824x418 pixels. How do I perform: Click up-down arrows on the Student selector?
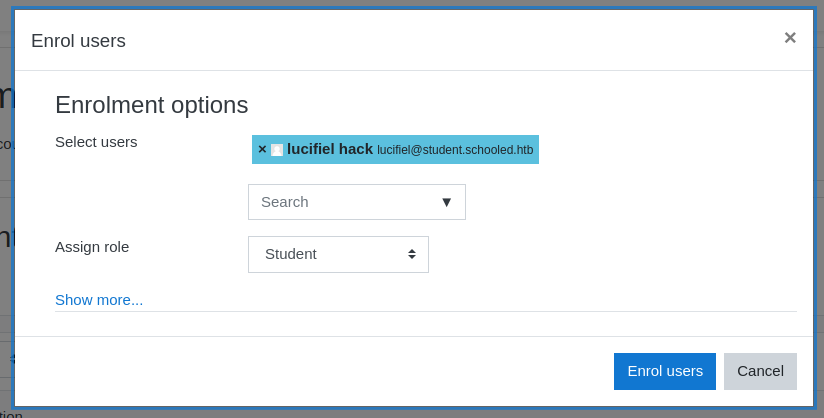(412, 254)
